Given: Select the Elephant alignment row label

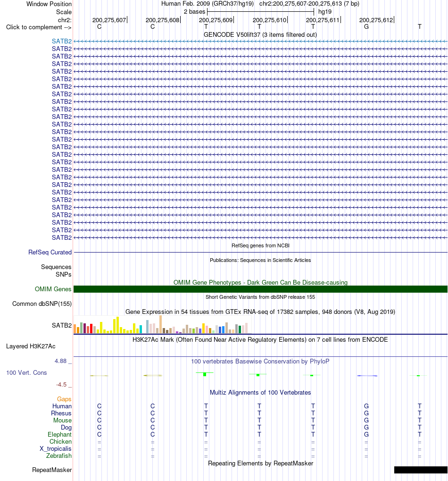Looking at the screenshot, I should tap(59, 434).
